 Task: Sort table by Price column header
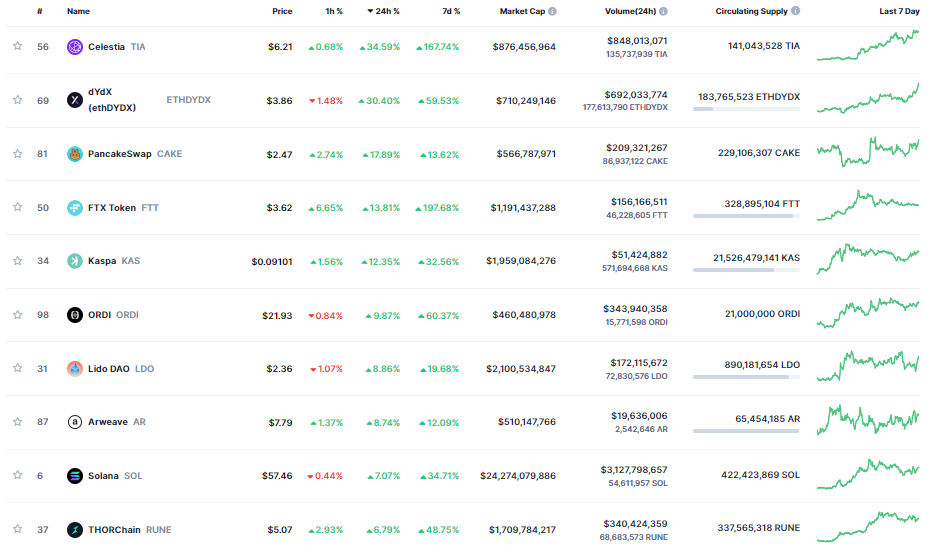point(282,11)
